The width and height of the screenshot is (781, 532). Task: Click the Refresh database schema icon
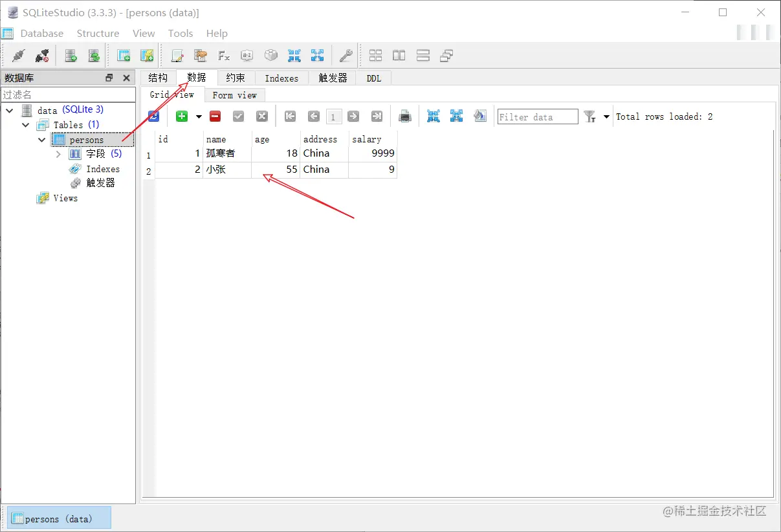coord(94,56)
